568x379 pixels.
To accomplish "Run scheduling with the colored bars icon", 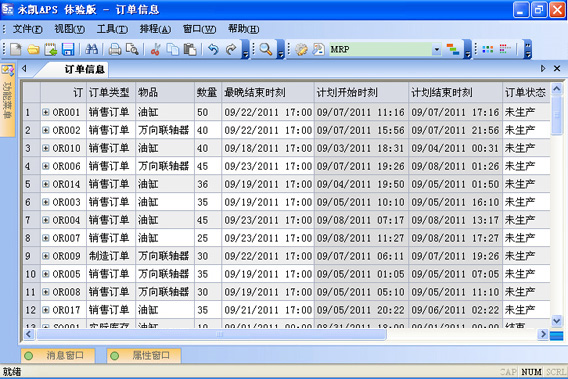I will click(x=453, y=49).
